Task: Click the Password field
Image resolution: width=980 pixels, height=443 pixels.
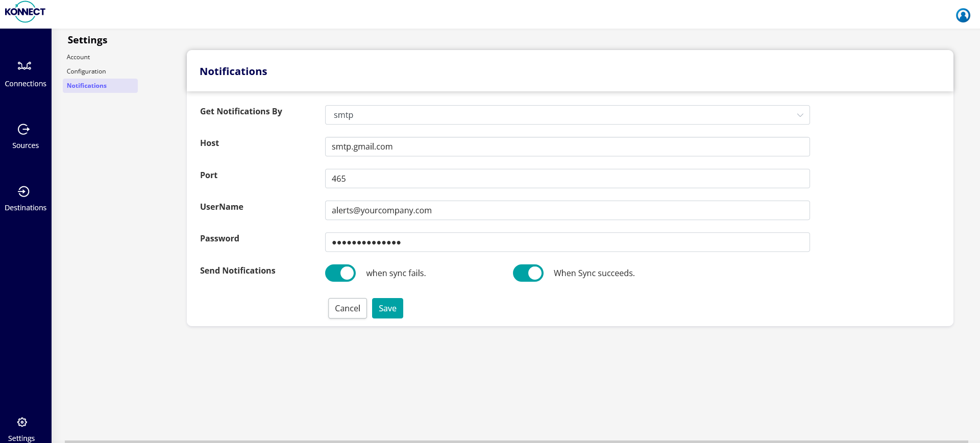Action: (567, 242)
